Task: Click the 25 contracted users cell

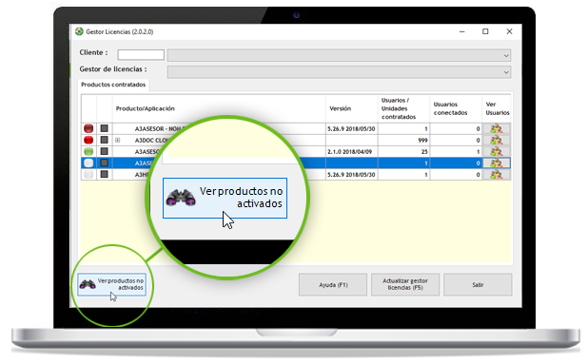Action: point(403,152)
